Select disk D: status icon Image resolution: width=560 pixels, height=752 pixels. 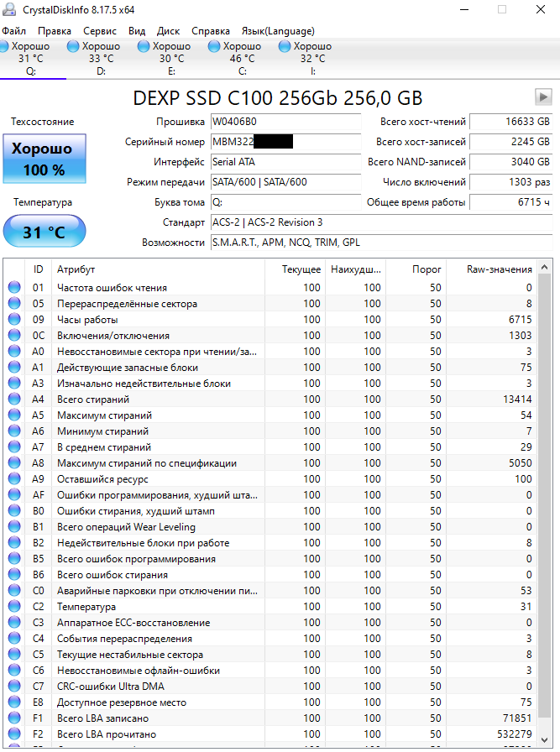pyautogui.click(x=73, y=46)
